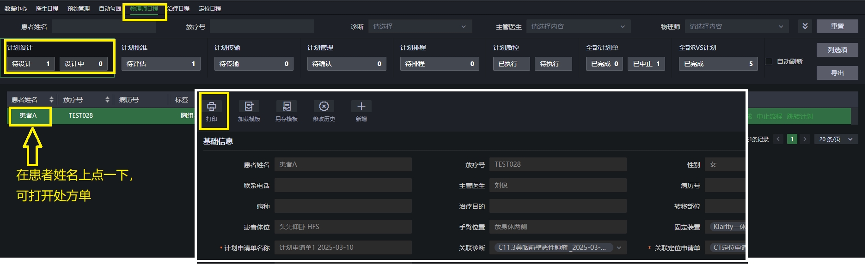868x265 pixels.
Task: Expand the 关联诊断 dropdown arrow
Action: [619, 247]
